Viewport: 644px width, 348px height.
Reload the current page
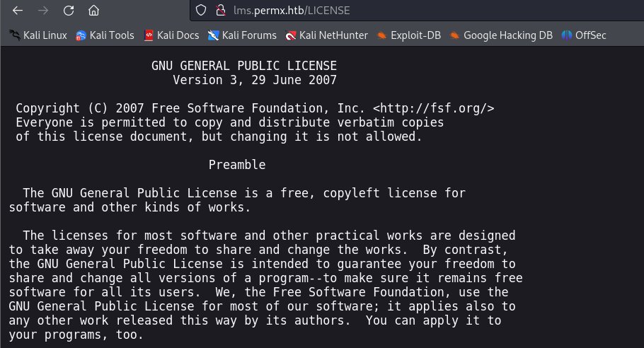click(x=69, y=11)
